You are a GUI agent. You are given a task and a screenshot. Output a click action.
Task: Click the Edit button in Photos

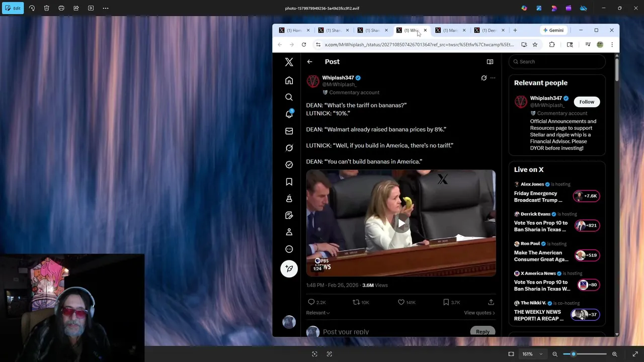click(13, 8)
